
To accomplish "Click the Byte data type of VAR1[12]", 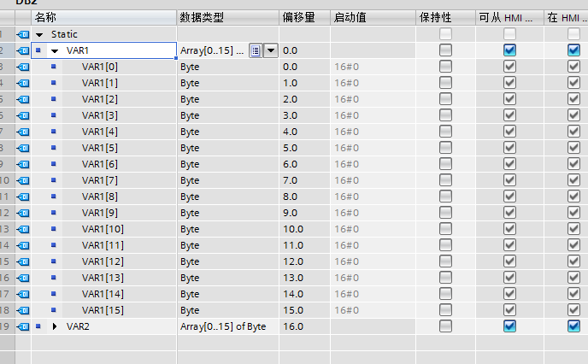I will pos(228,261).
